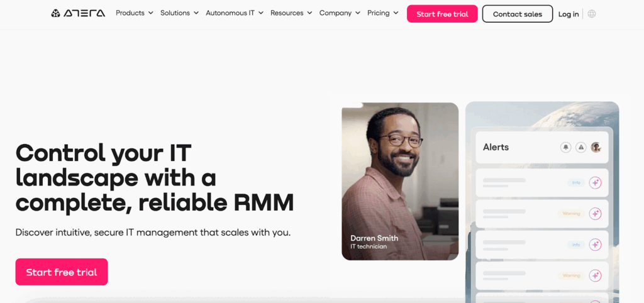Click Darren Smith's photo card

point(400,181)
